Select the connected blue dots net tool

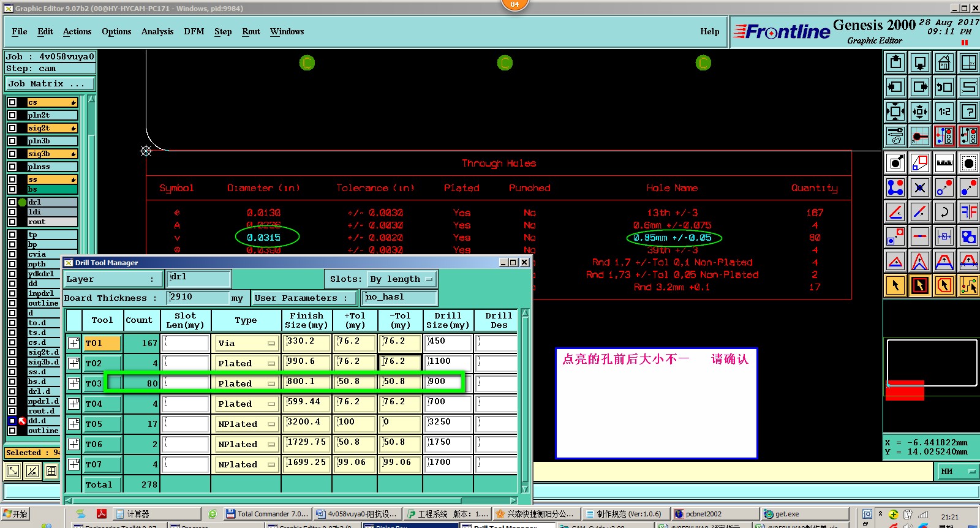click(x=895, y=187)
